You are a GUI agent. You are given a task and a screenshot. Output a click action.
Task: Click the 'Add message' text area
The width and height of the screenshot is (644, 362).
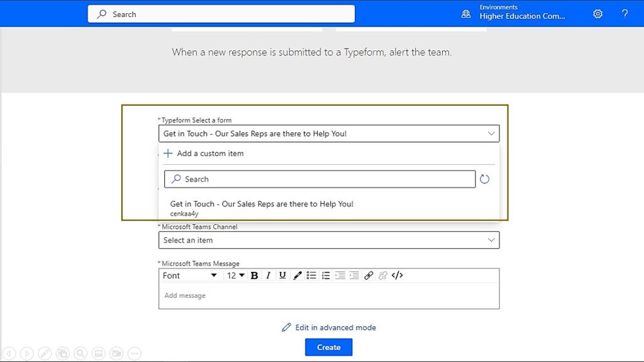[329, 295]
